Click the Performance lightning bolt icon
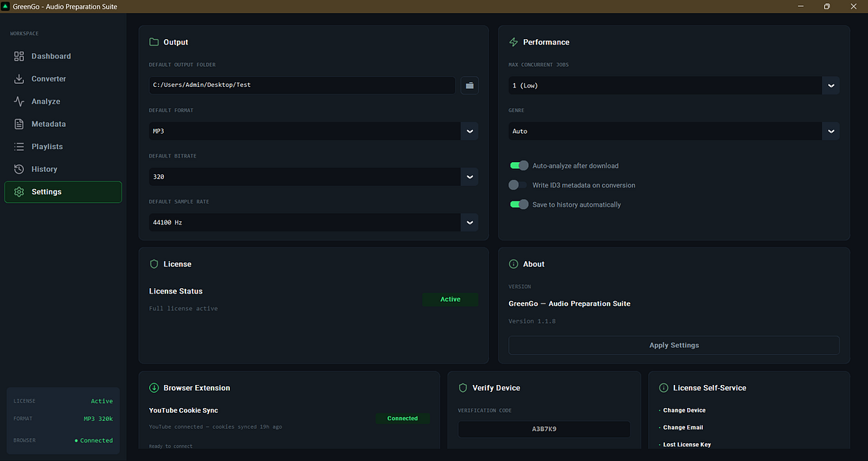The width and height of the screenshot is (868, 461). pos(514,42)
